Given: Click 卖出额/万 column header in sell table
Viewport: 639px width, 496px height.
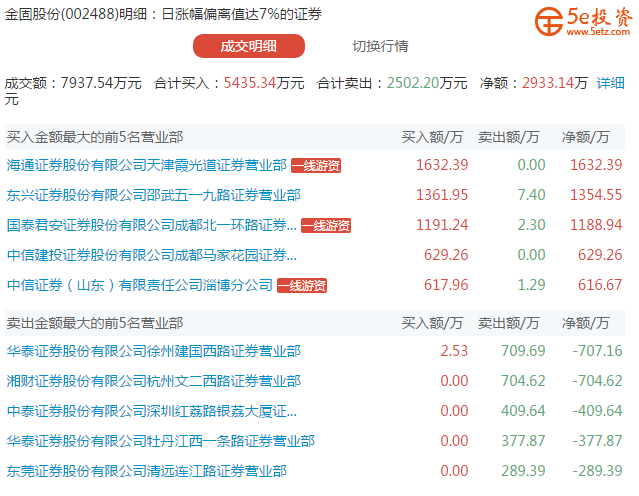Looking at the screenshot, I should 509,323.
